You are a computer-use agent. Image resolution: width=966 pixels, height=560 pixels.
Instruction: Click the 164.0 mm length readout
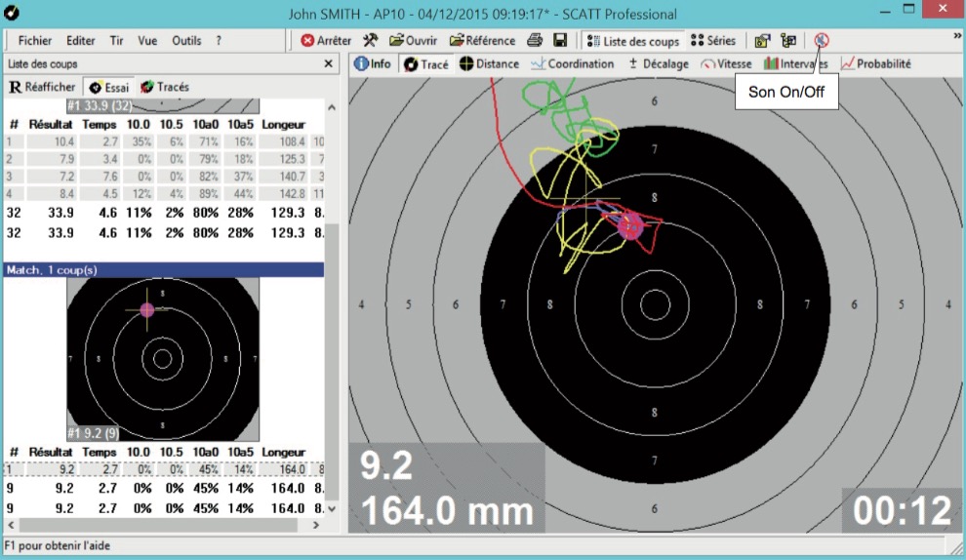click(447, 511)
